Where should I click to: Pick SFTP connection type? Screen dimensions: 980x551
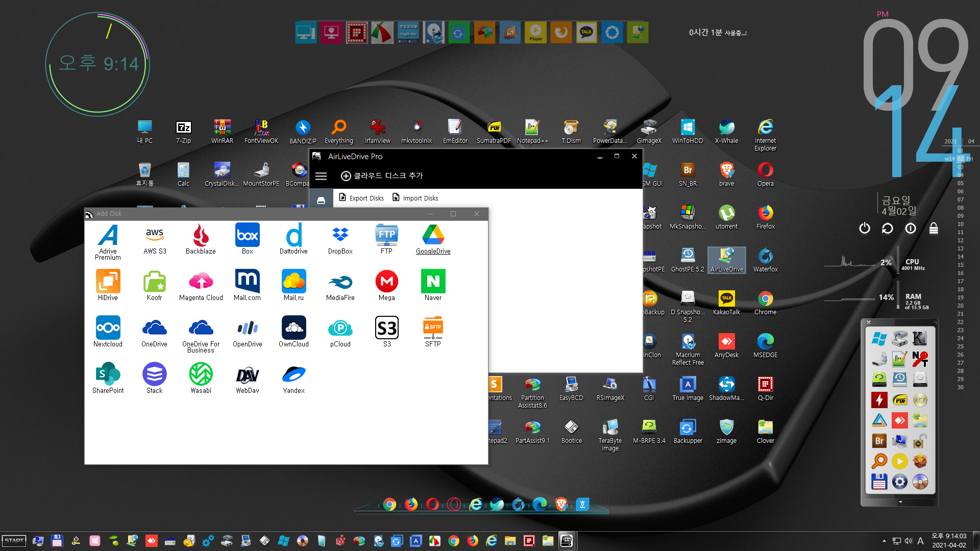[x=433, y=332]
